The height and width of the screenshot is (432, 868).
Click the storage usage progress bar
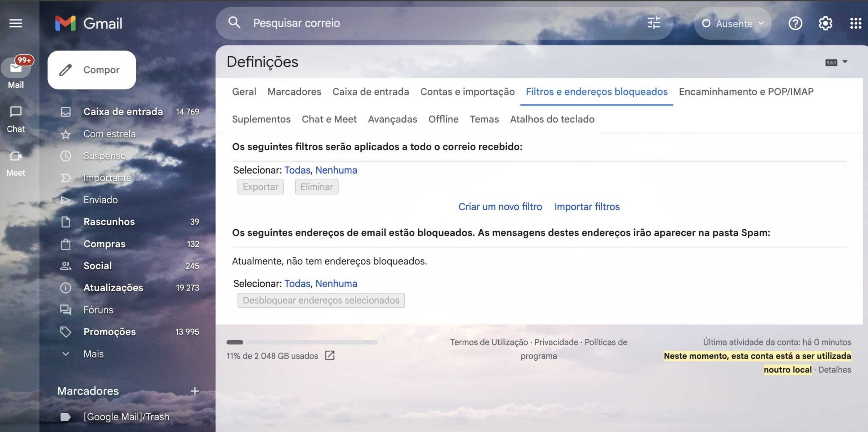pos(302,342)
